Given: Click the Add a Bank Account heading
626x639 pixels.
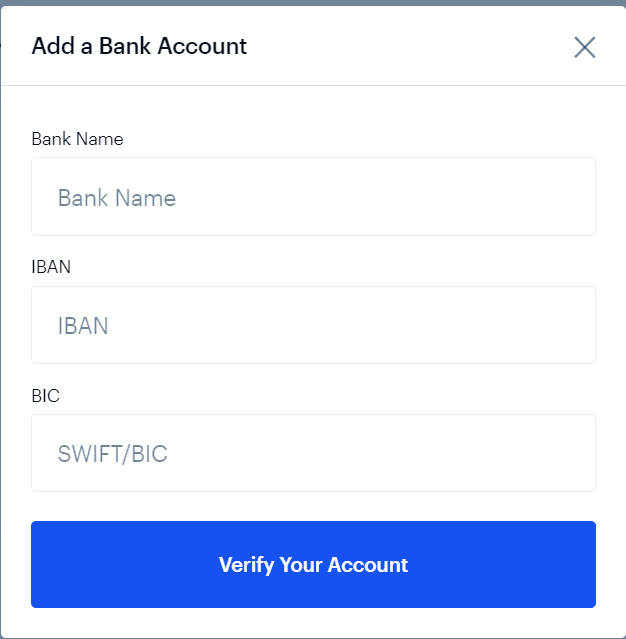Looking at the screenshot, I should [x=139, y=46].
